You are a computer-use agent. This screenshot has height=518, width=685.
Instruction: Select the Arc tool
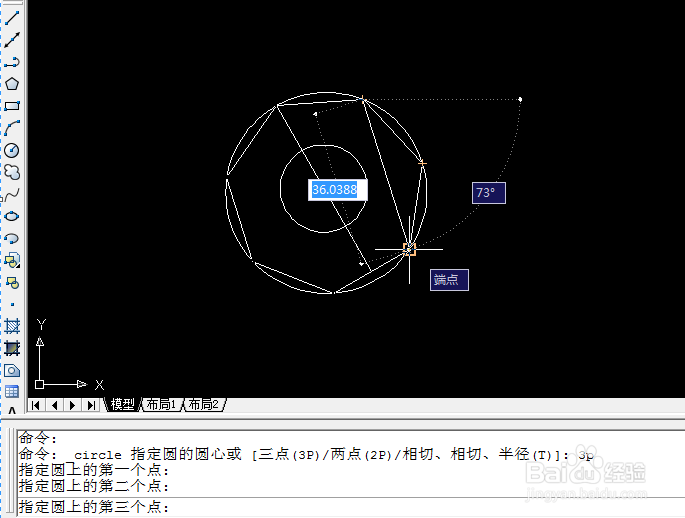12,128
